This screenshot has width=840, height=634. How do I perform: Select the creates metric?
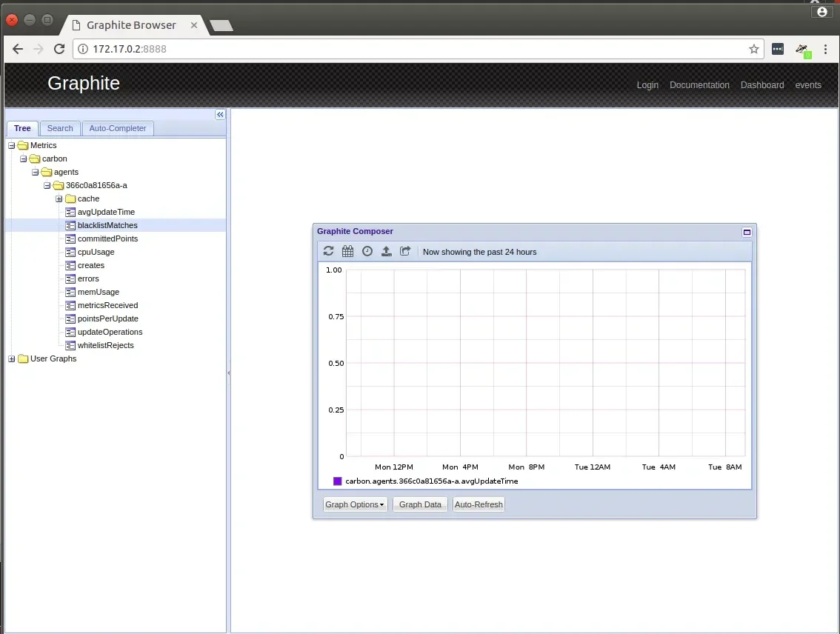coord(91,266)
